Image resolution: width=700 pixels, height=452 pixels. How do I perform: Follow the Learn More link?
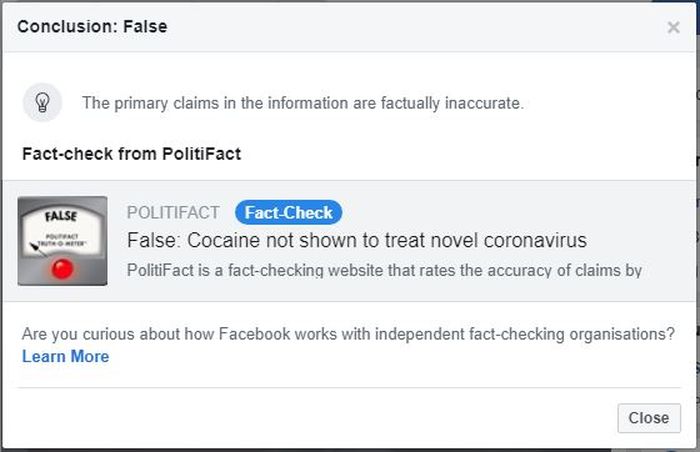tap(66, 356)
